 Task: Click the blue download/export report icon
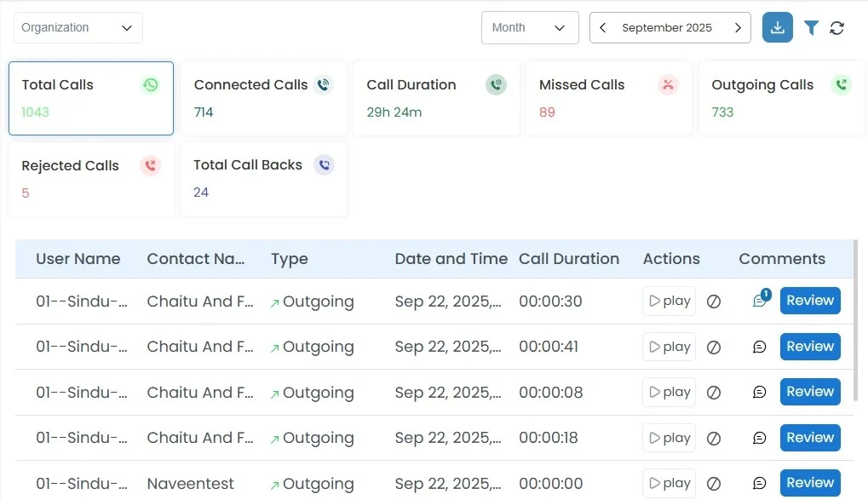[776, 27]
